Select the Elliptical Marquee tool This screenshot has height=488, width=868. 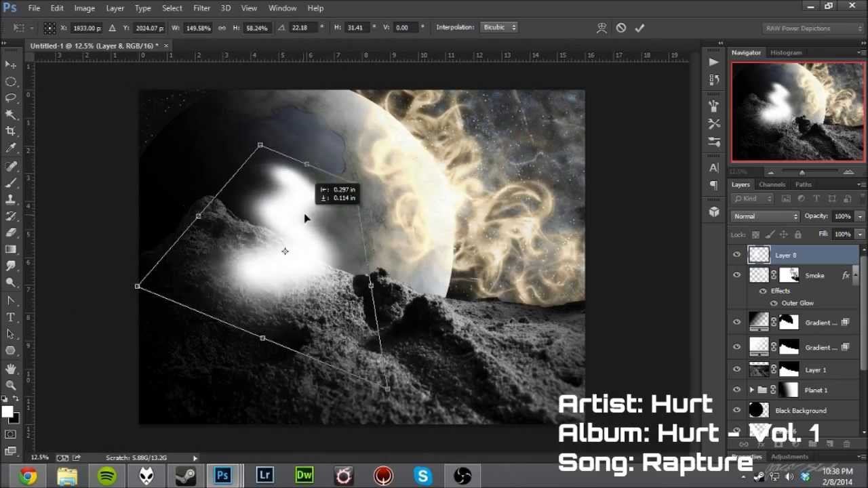click(x=11, y=81)
